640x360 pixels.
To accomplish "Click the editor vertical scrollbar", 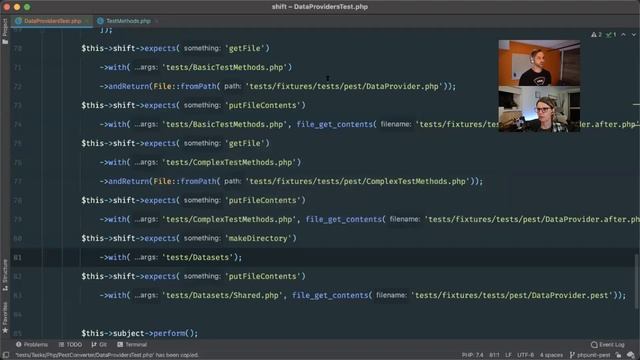I will tap(636, 282).
